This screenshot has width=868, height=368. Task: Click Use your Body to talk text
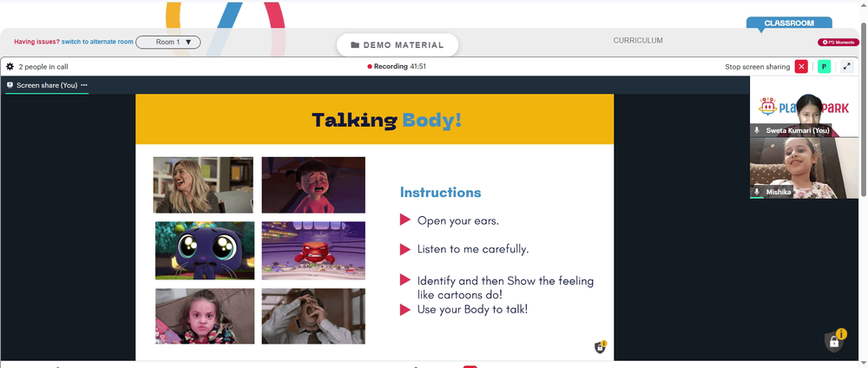[x=473, y=309]
